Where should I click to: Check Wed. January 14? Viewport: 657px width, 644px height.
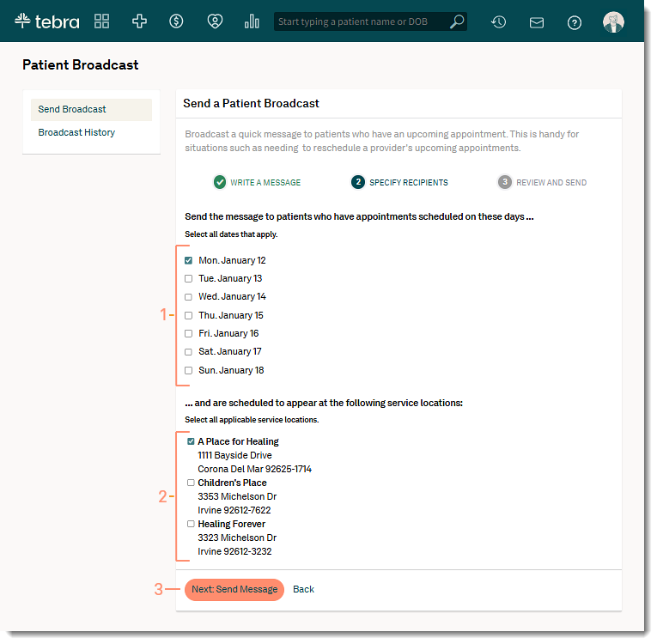coord(189,297)
